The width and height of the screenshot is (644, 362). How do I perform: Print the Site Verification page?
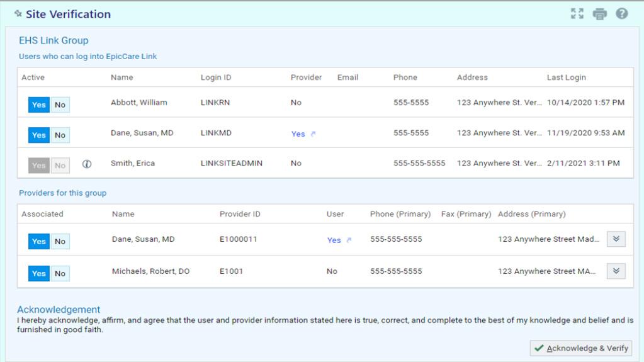600,14
